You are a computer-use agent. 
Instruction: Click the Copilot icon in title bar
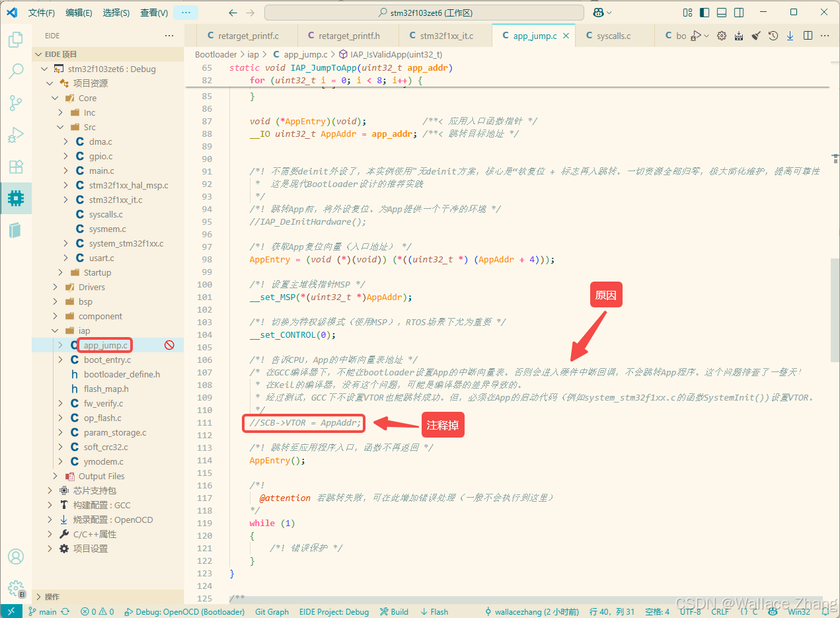coord(598,13)
